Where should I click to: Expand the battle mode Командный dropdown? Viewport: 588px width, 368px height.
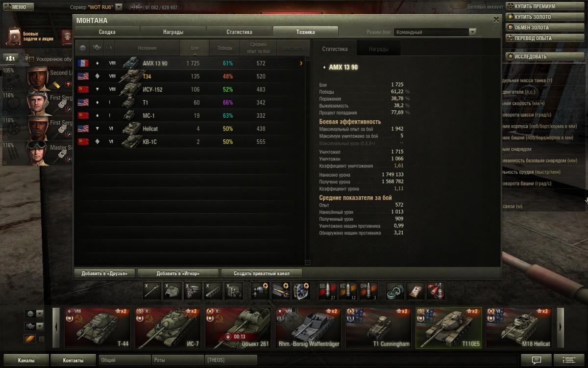point(435,32)
